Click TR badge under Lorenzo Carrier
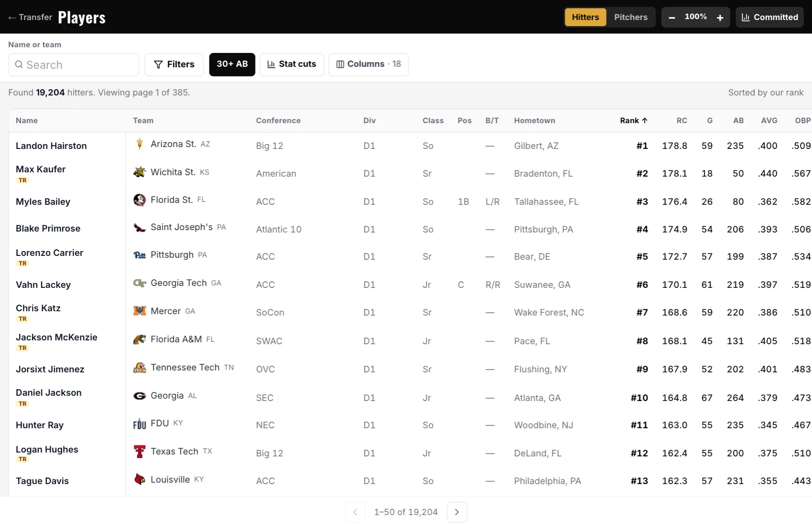Screen dimensions: 812x528 (22, 264)
